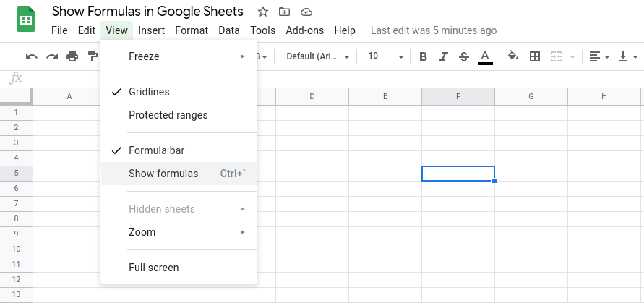The image size is (644, 303).
Task: Open the font family dropdown
Action: click(x=318, y=56)
